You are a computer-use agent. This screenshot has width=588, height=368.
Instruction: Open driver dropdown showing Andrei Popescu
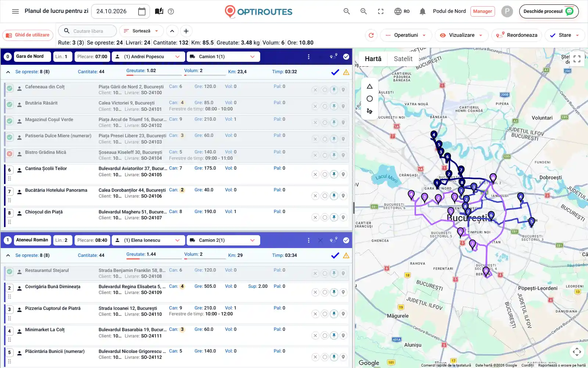148,57
